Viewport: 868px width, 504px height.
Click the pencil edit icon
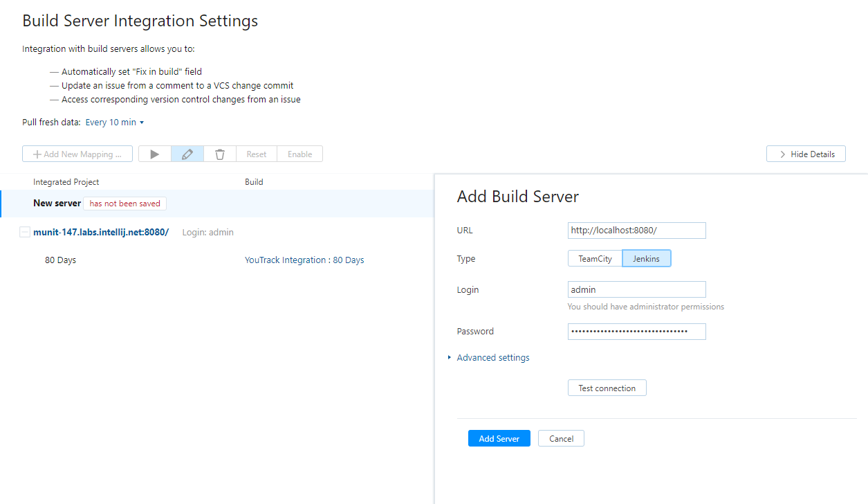[x=187, y=154]
